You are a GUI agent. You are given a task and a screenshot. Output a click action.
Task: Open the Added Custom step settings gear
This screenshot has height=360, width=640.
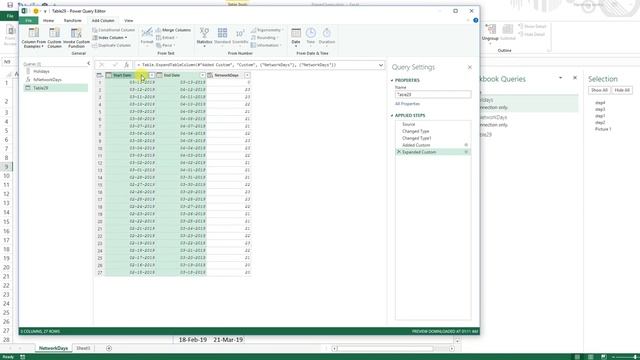466,145
